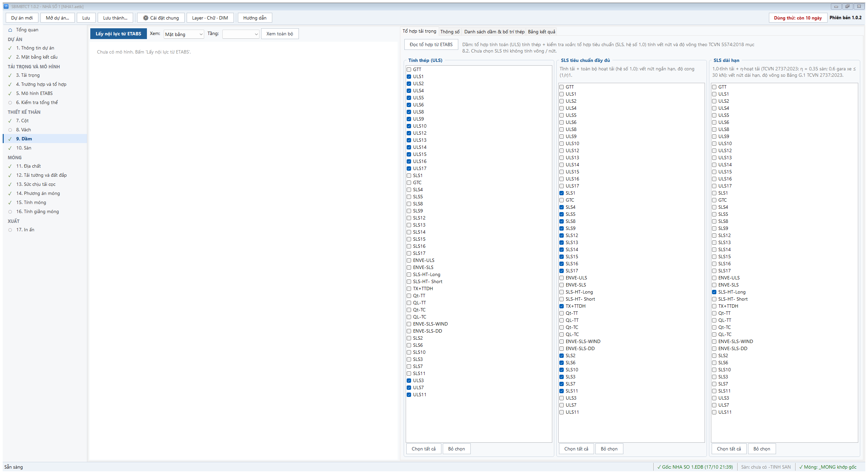868x474 pixels.
Task: Uncheck SLS1 in SLS tiêu chuẩn đầy đủ
Action: (x=562, y=193)
